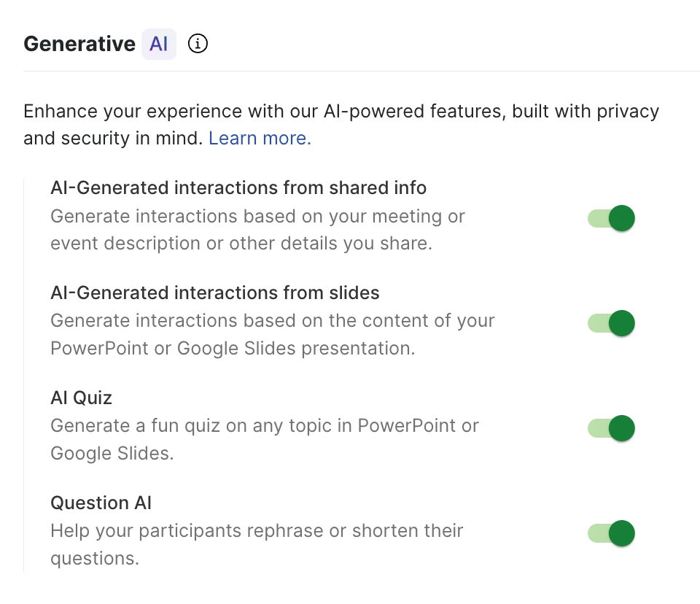Disable AI-Generated interactions from shared info toggle
The height and width of the screenshot is (604, 700).
click(x=611, y=218)
